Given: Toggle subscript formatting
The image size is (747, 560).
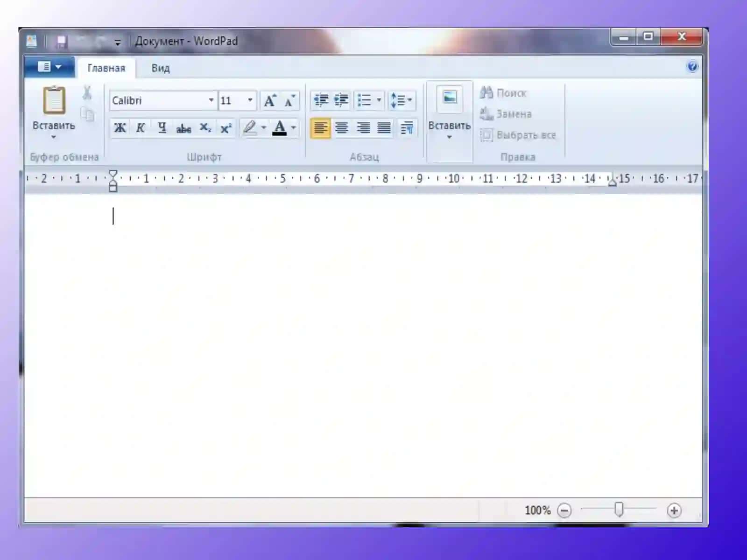Looking at the screenshot, I should coord(205,128).
